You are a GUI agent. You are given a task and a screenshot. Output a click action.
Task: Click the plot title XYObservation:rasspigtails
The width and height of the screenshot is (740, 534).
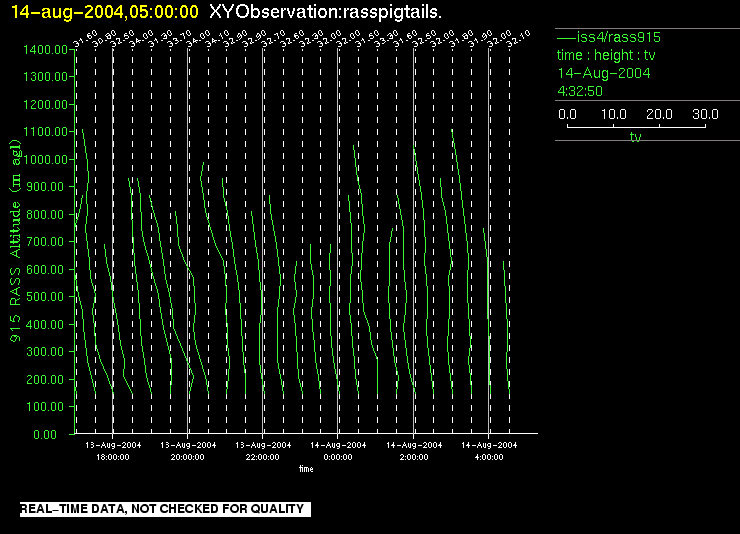(326, 11)
